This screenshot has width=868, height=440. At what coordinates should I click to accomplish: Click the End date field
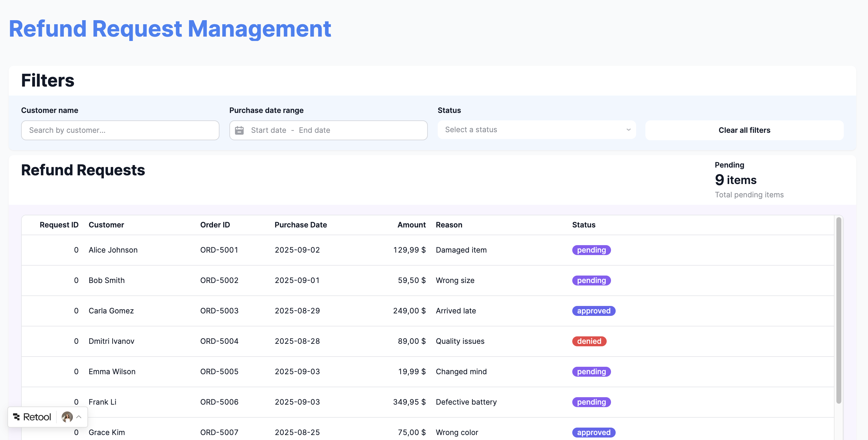[x=314, y=130]
